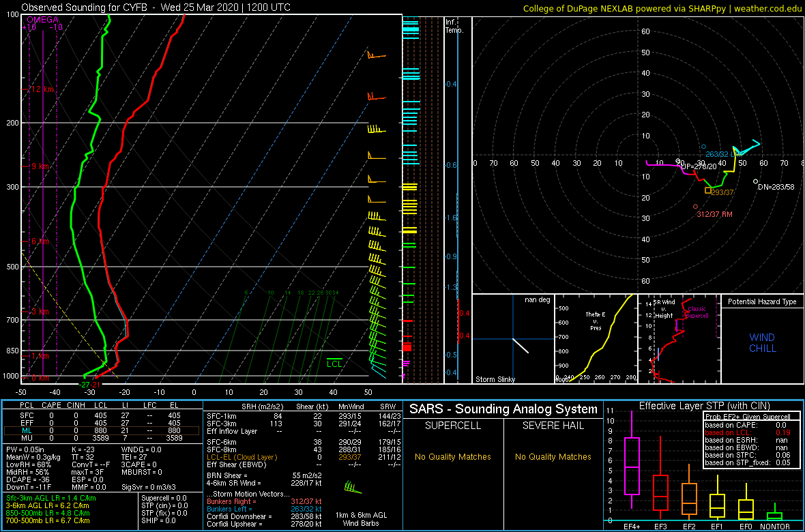The image size is (805, 532).
Task: Click the Sfc-3km AGL LR value
Action: coord(51,498)
